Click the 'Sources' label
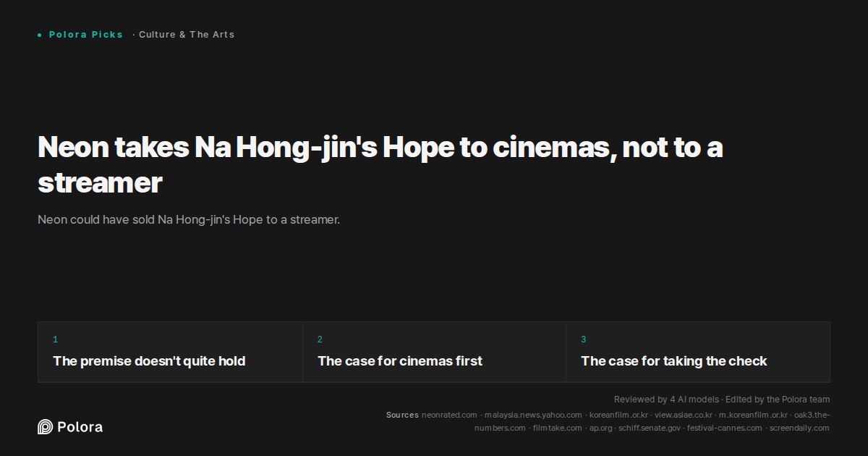The height and width of the screenshot is (456, 868). pos(402,415)
